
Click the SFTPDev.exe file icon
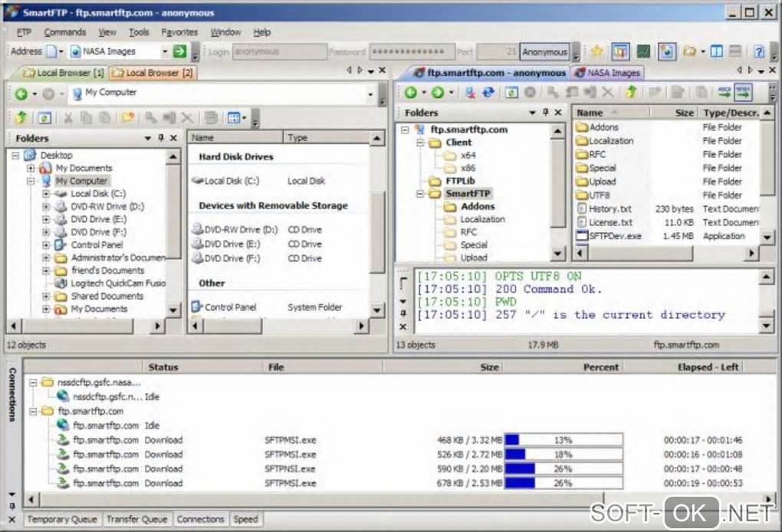point(581,236)
